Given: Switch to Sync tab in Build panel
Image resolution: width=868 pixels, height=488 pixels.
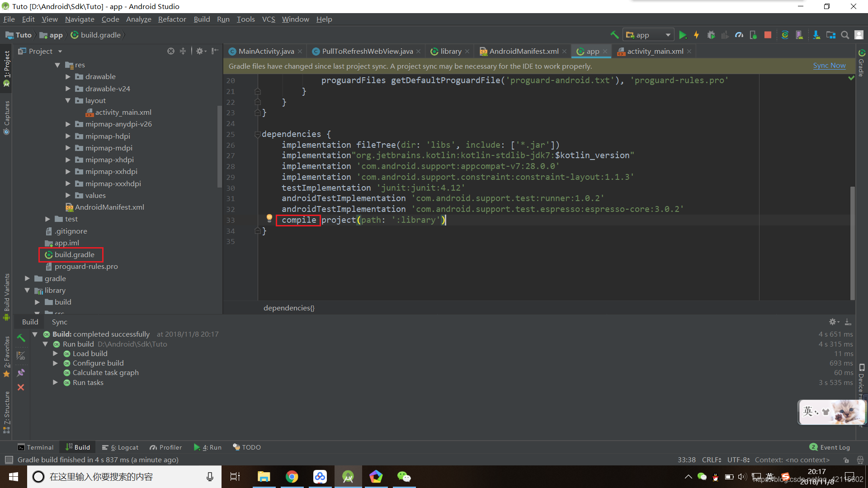Looking at the screenshot, I should click(59, 322).
